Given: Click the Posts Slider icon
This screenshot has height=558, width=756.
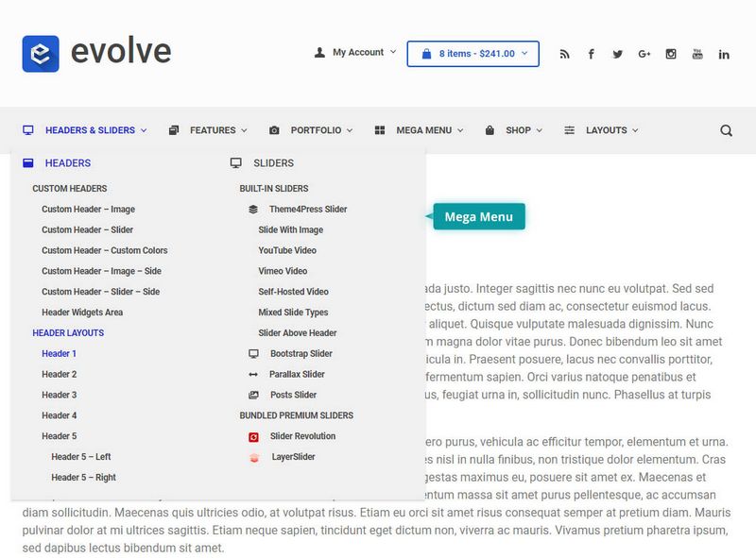Looking at the screenshot, I should point(253,395).
